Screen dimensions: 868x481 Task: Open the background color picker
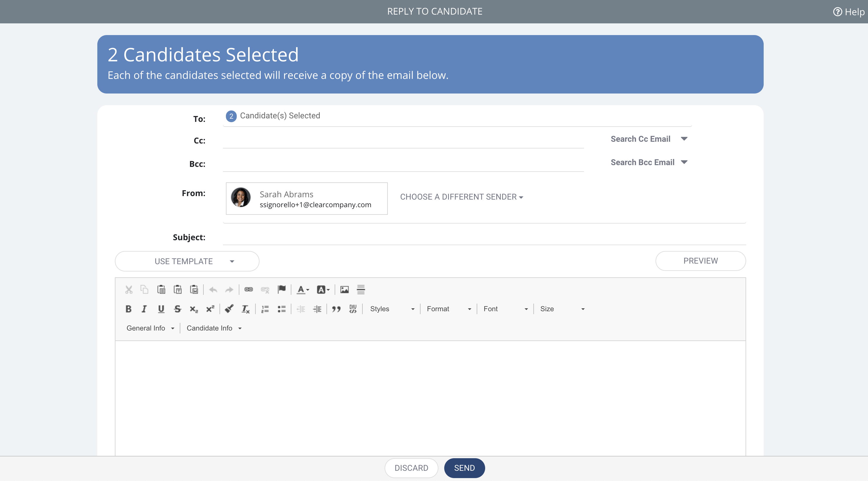point(323,290)
